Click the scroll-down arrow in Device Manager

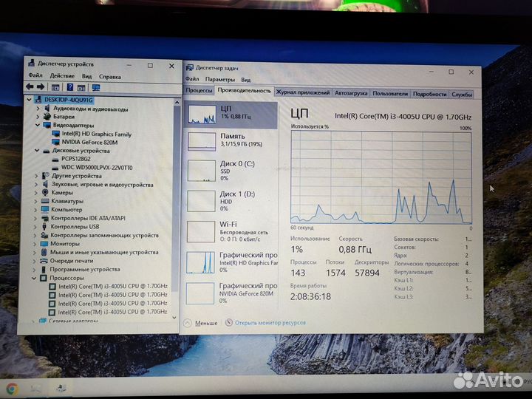pyautogui.click(x=174, y=318)
